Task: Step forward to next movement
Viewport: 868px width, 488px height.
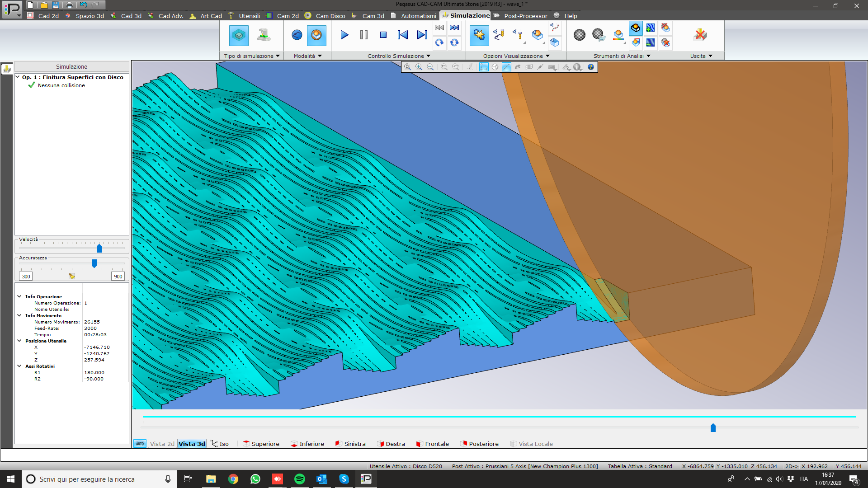Action: (x=422, y=35)
